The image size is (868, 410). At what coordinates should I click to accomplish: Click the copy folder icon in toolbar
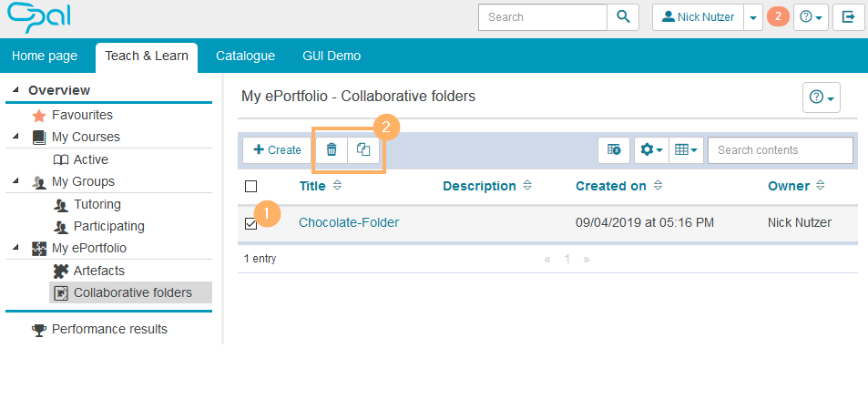pyautogui.click(x=363, y=149)
